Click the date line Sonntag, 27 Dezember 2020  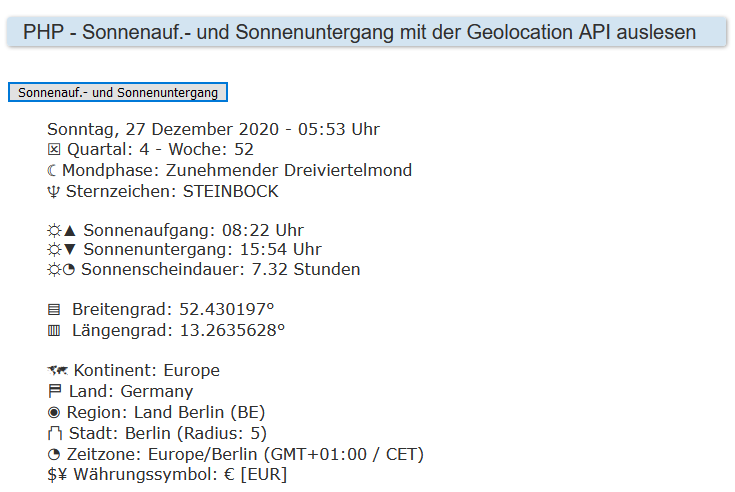tap(213, 130)
